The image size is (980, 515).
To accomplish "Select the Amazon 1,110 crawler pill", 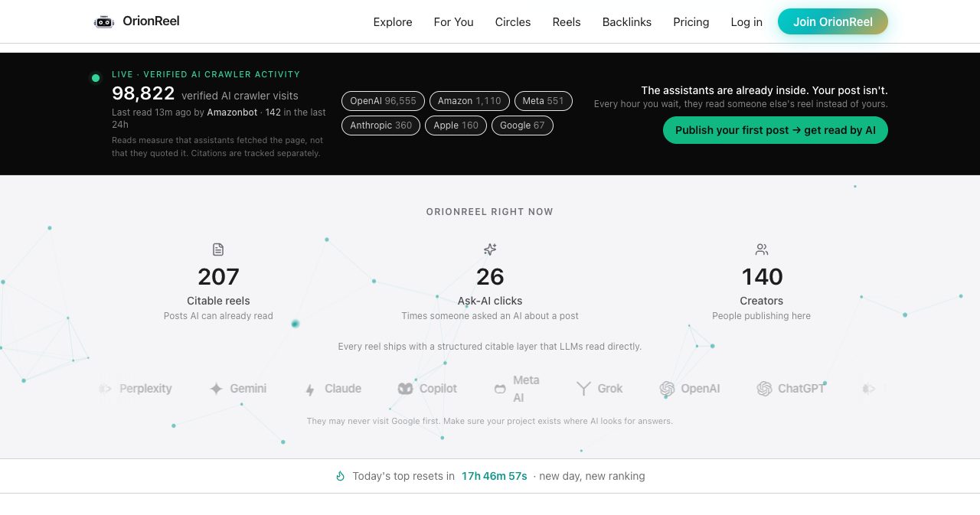I will [x=469, y=101].
